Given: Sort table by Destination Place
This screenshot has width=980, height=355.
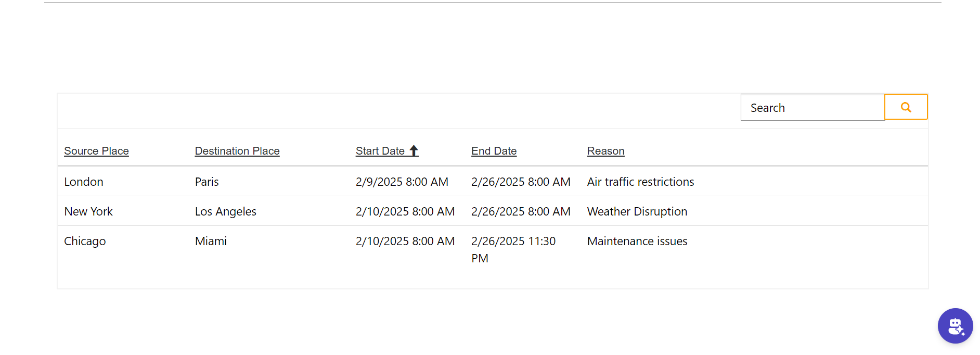Looking at the screenshot, I should click(237, 151).
